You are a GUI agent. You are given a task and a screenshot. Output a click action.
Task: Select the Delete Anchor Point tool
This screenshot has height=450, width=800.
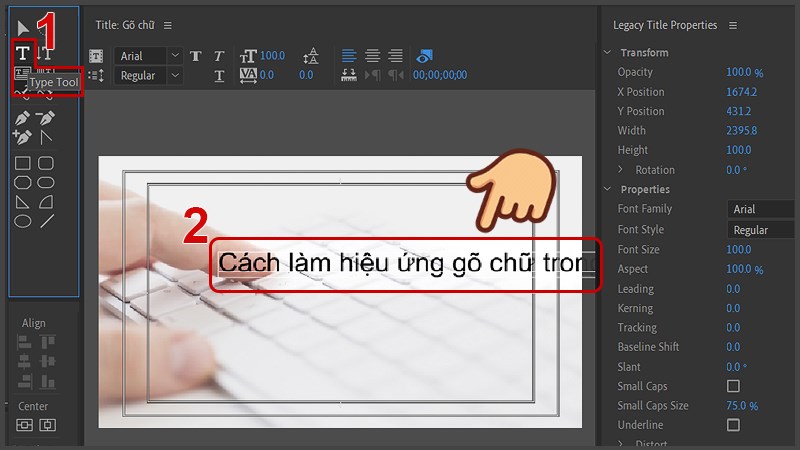(x=46, y=118)
